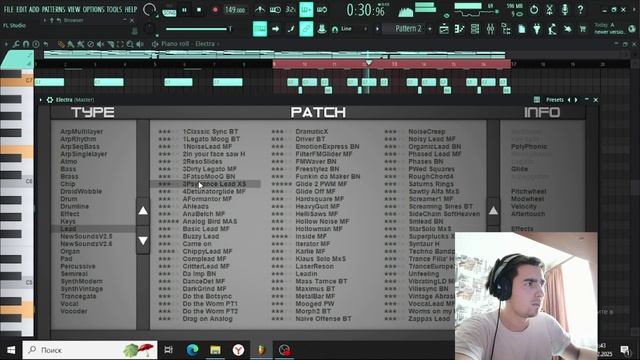Select the piano roll wrench tools icon
The width and height of the screenshot is (640, 360).
coord(16,44)
